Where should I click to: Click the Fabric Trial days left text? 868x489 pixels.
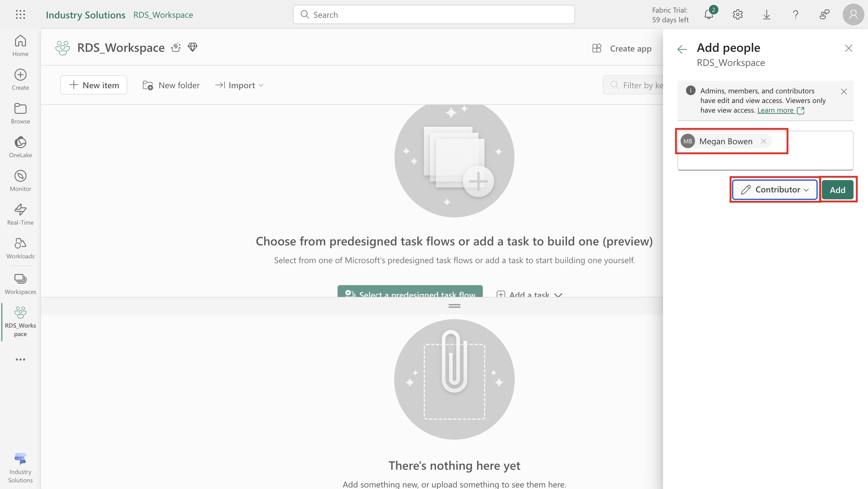click(x=670, y=15)
